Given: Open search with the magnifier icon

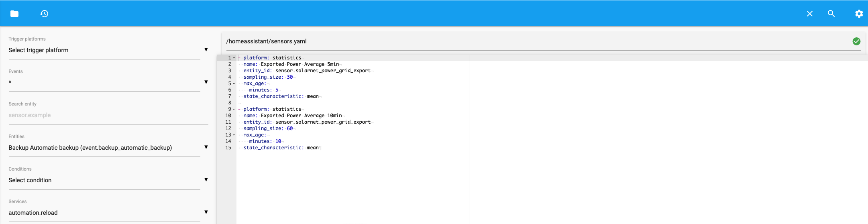Looking at the screenshot, I should pyautogui.click(x=831, y=14).
